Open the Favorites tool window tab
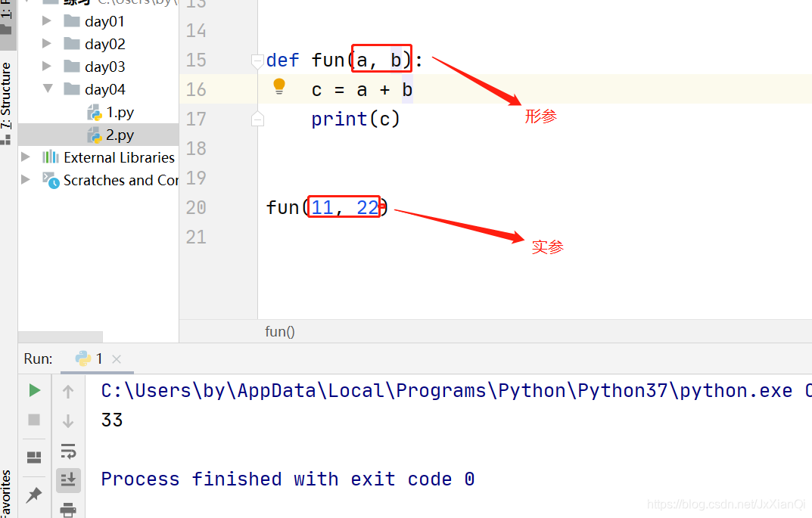The image size is (812, 518). click(6, 493)
